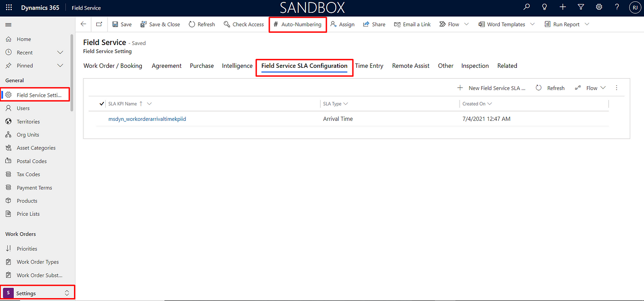Open the settings gear in the top bar
Image resolution: width=644 pixels, height=301 pixels.
599,7
